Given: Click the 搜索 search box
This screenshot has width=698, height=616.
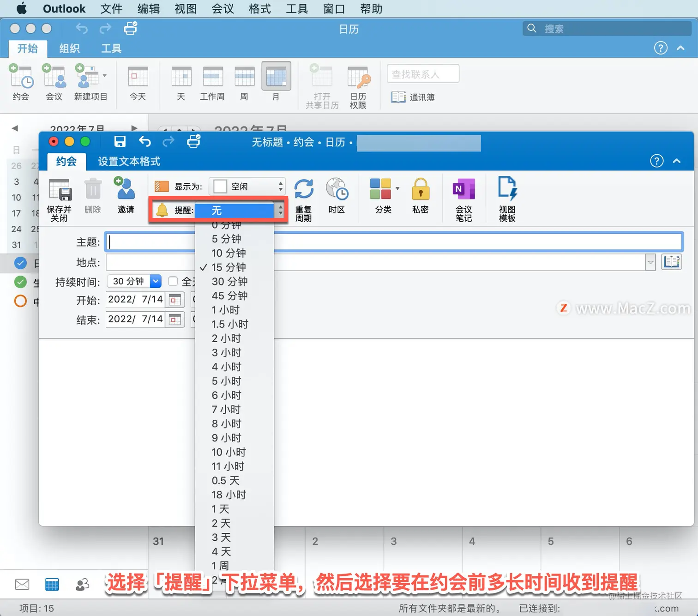Looking at the screenshot, I should point(607,29).
